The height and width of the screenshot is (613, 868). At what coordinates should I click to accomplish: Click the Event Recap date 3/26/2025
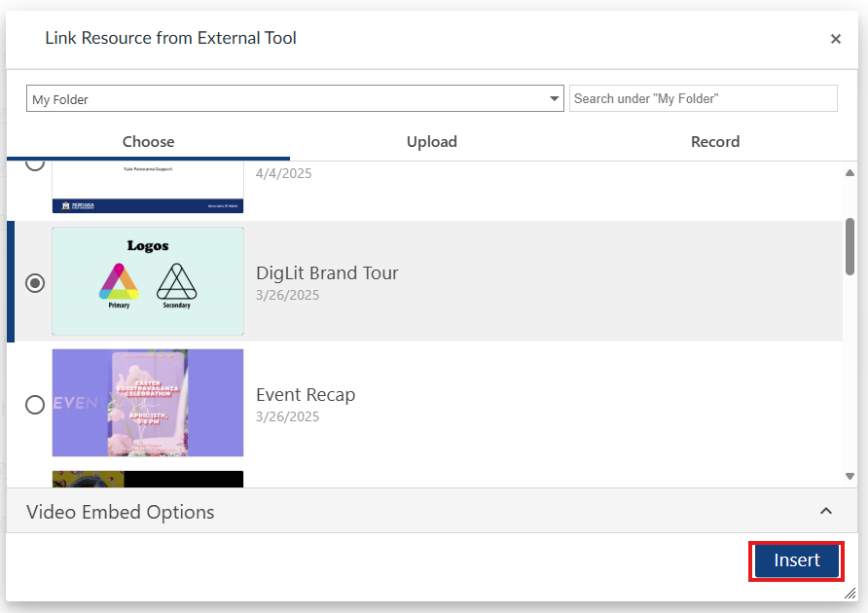coord(287,417)
